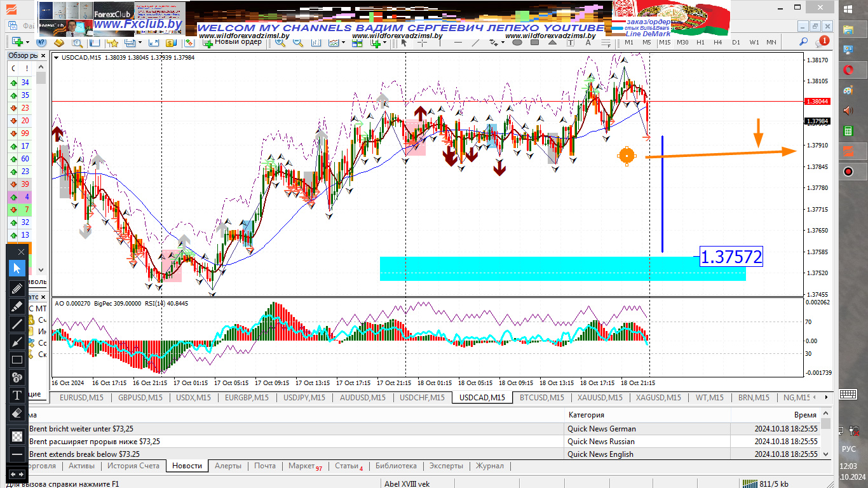The width and height of the screenshot is (868, 488).
Task: Switch to M1 timeframe
Action: 629,43
